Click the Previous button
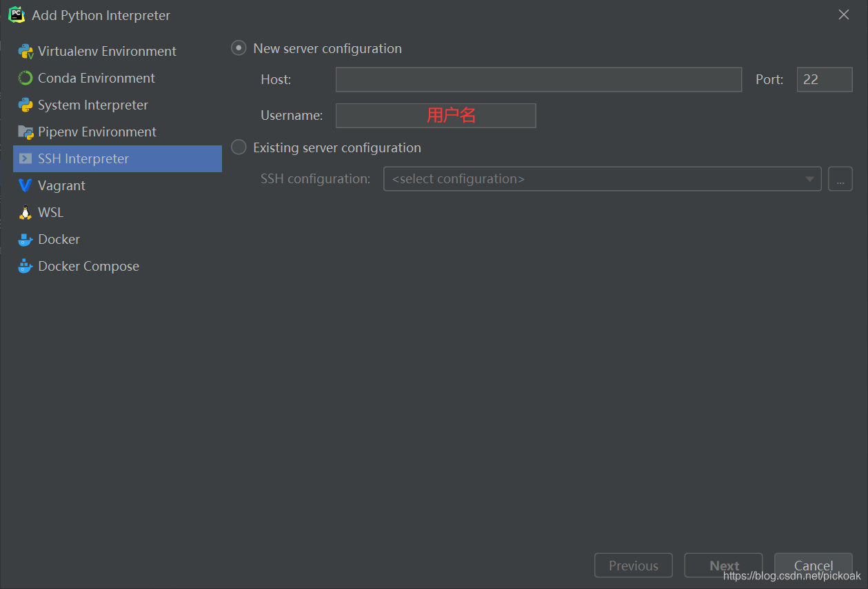Viewport: 868px width, 589px height. coord(634,566)
